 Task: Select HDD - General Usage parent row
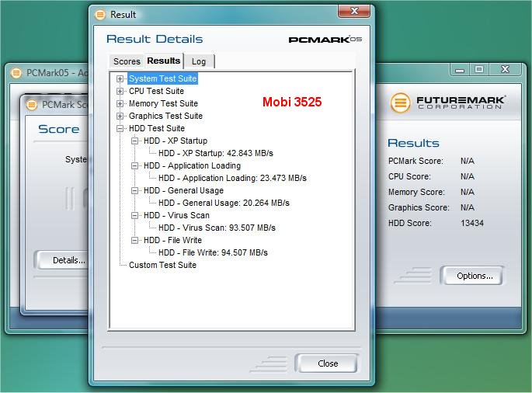point(183,191)
